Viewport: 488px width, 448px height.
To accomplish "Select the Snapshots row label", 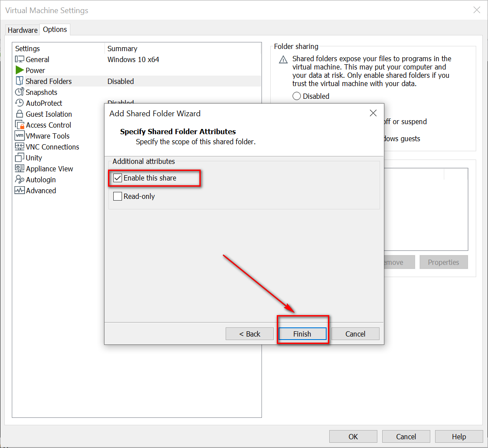I will click(x=42, y=92).
